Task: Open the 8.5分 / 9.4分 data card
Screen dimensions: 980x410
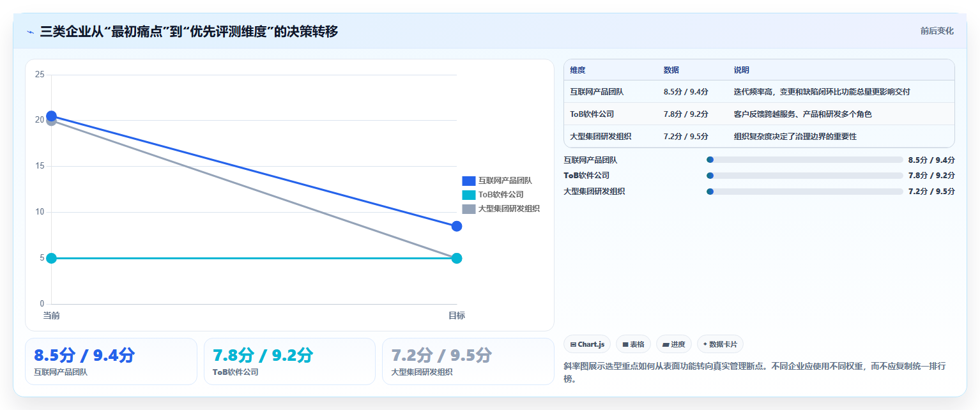Action: [x=111, y=361]
